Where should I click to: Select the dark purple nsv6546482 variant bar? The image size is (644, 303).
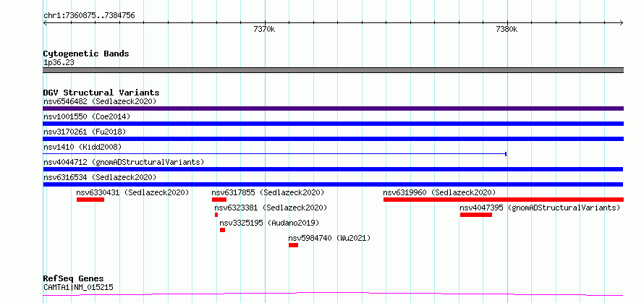click(x=333, y=108)
